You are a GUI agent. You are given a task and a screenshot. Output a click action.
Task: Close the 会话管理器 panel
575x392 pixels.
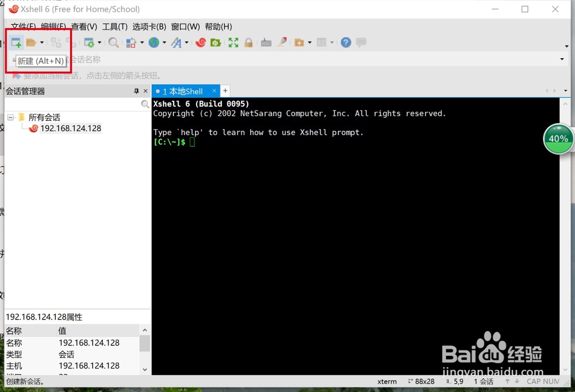pos(145,91)
